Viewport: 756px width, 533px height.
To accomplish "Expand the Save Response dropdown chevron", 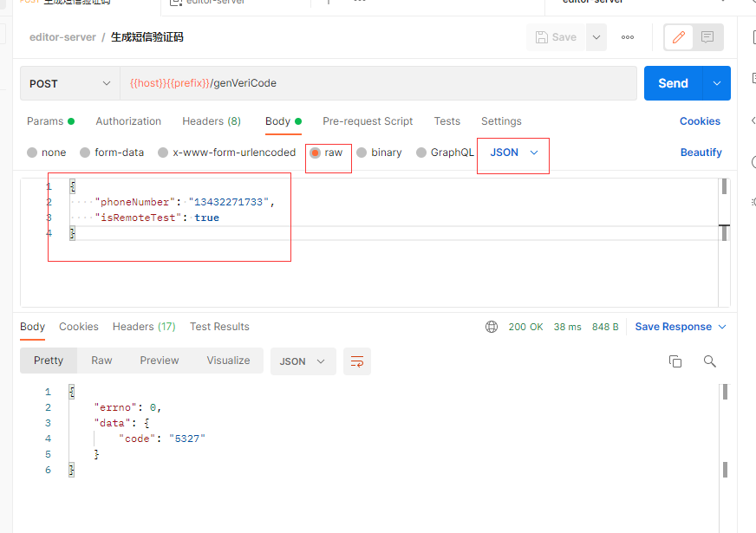I will point(722,327).
